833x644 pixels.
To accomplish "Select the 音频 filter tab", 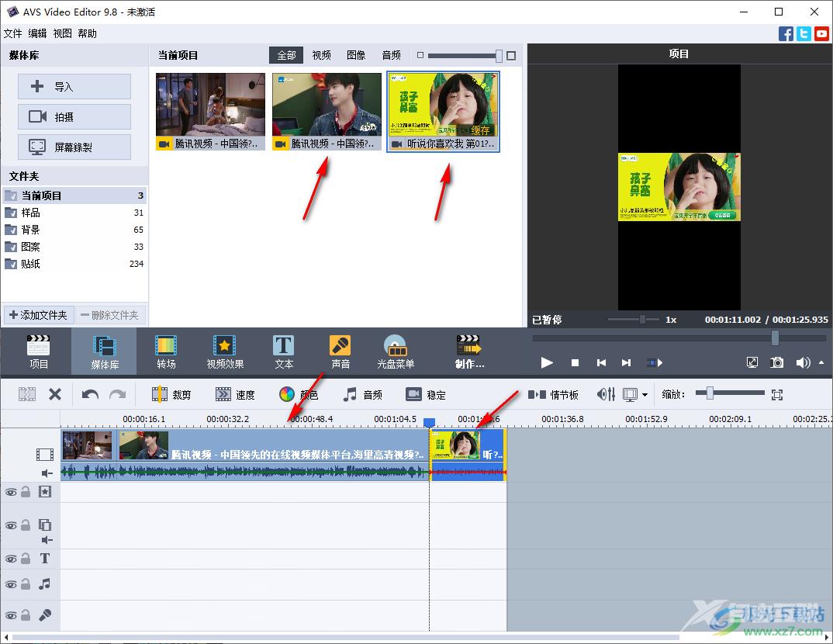I will pyautogui.click(x=392, y=55).
